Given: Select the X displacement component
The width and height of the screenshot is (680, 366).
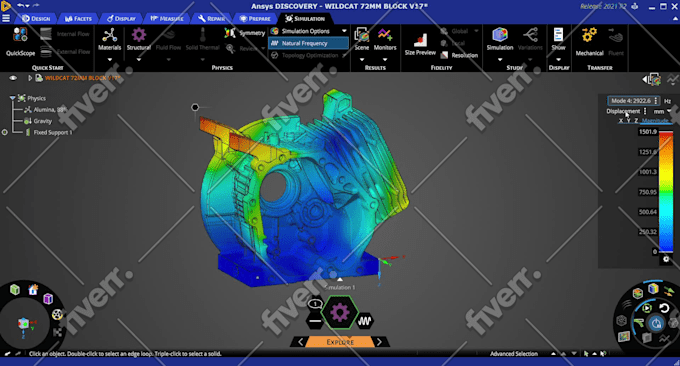Looking at the screenshot, I should [x=621, y=121].
